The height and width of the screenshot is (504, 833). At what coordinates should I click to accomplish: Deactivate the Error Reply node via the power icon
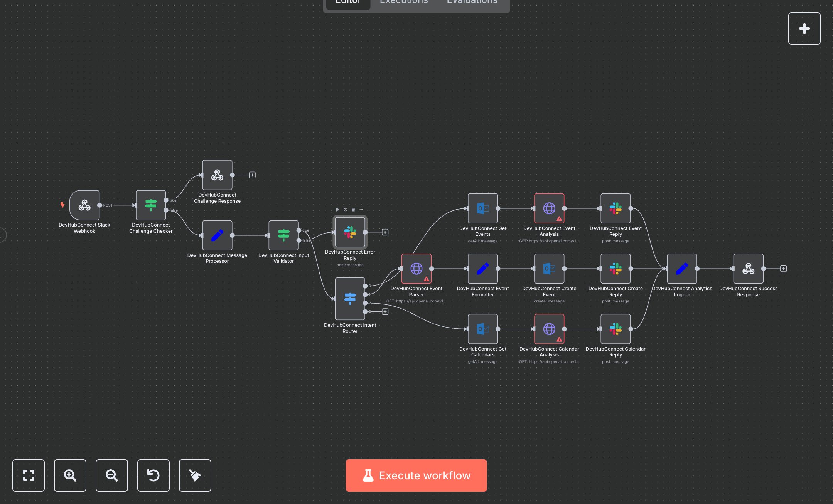(346, 210)
